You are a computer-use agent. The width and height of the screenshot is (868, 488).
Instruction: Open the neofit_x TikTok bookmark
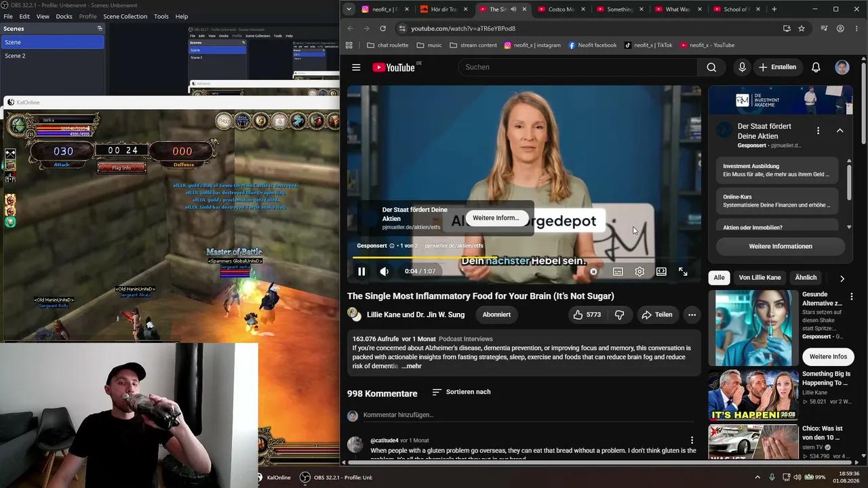[648, 45]
